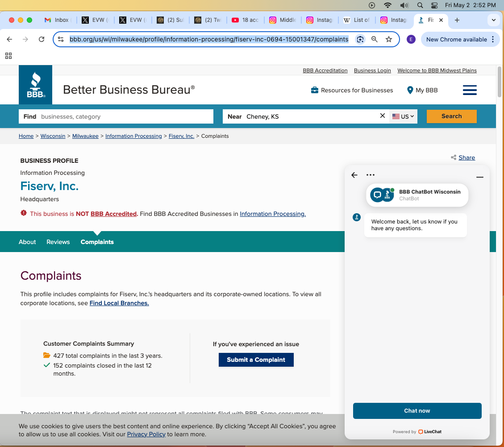This screenshot has width=504, height=447.
Task: Click the Chat now button
Action: pyautogui.click(x=417, y=411)
